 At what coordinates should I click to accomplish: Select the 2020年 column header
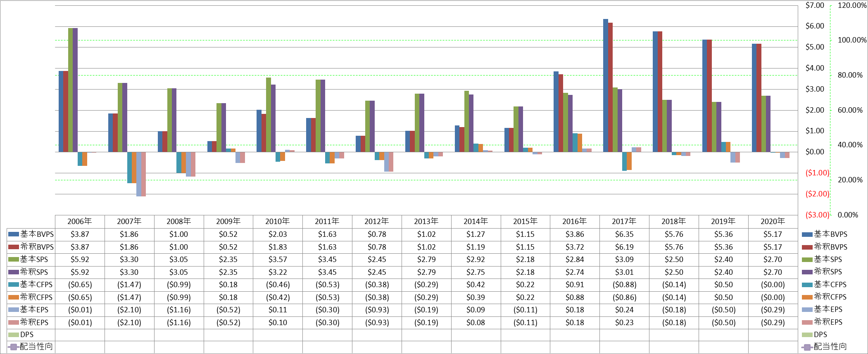[773, 222]
